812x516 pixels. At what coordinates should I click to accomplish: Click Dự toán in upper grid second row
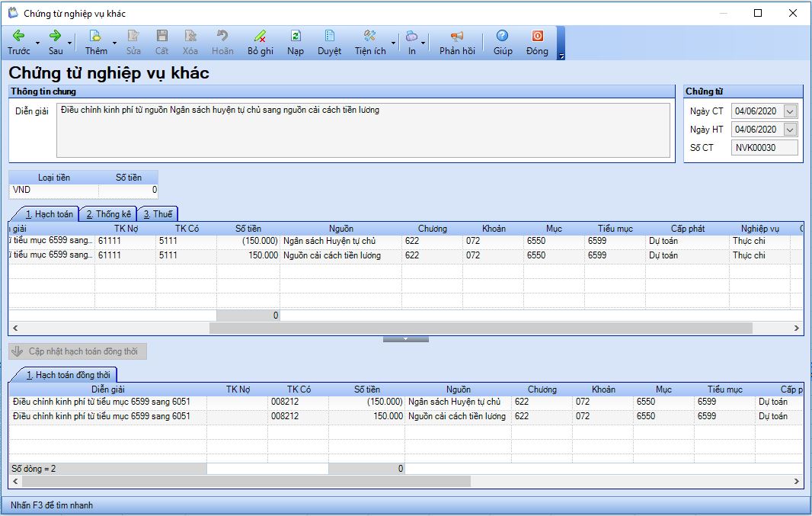point(663,255)
